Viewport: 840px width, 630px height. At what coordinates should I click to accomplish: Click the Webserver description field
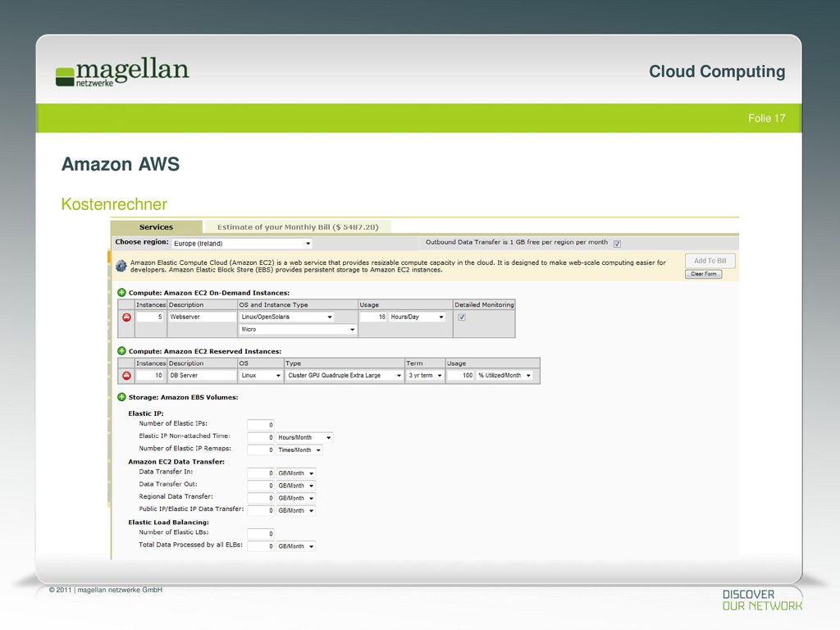(x=203, y=317)
